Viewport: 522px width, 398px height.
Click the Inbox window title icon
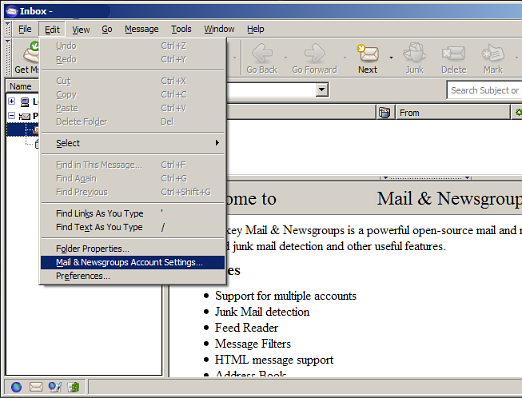click(11, 12)
